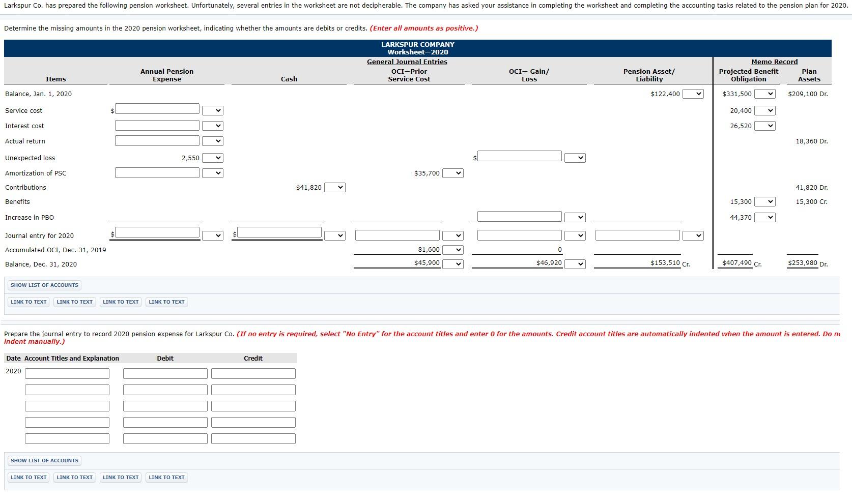The image size is (852, 504).
Task: Click the upper SHOW LIST OF ACCOUNTS button
Action: (x=44, y=285)
